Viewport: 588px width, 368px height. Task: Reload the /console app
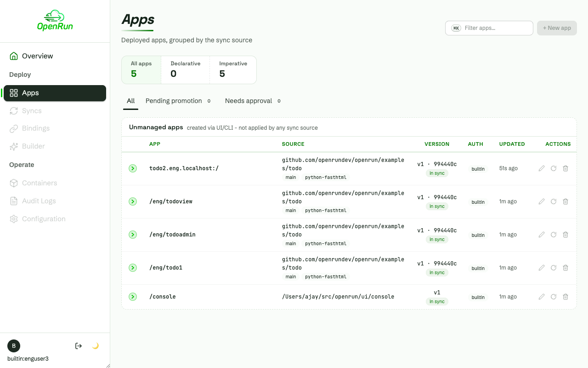(x=554, y=297)
